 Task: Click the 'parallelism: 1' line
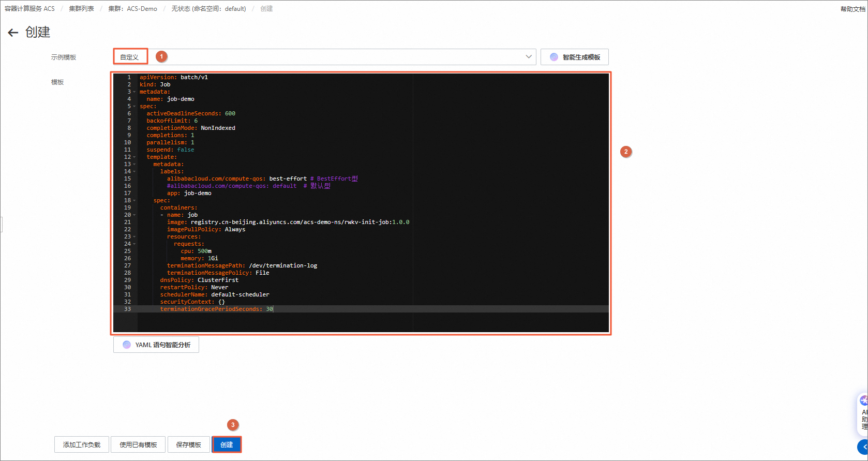pos(170,143)
